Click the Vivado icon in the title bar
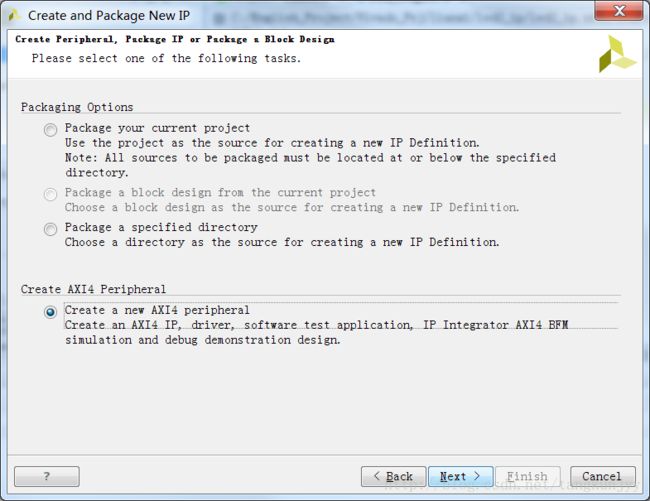 point(14,15)
